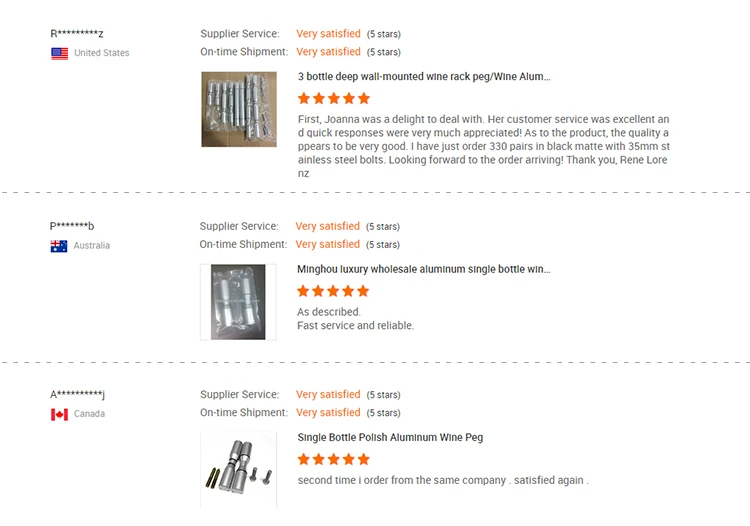Click reviewer name A**********j
The height and width of the screenshot is (526, 750).
pos(77,394)
